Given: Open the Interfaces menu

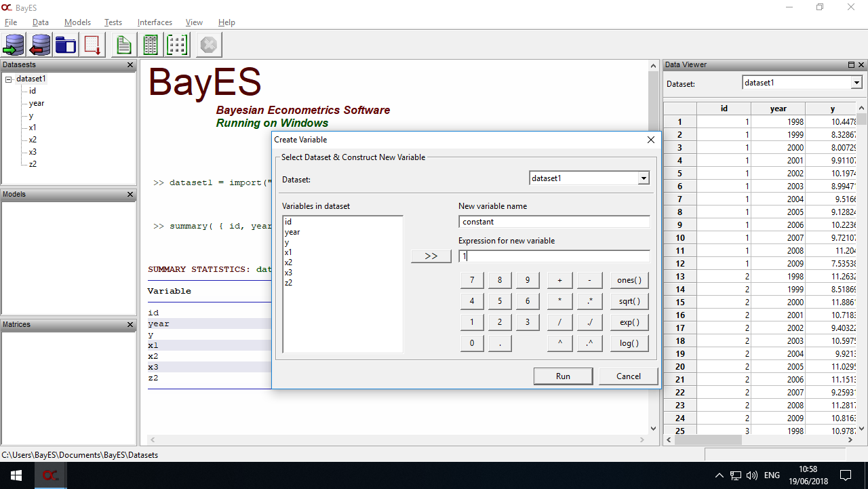Looking at the screenshot, I should (x=155, y=22).
